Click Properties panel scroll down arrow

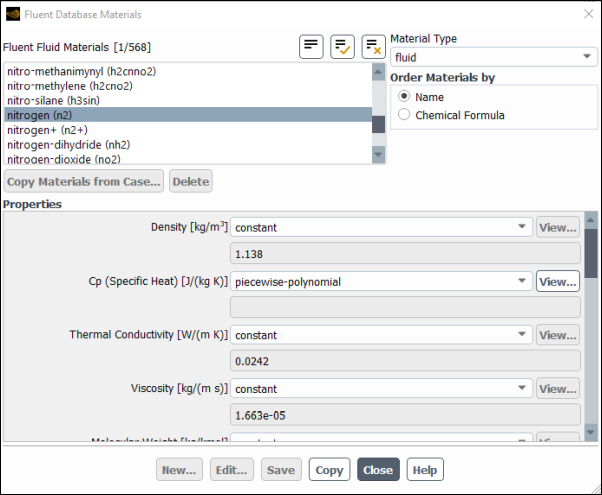coord(591,432)
